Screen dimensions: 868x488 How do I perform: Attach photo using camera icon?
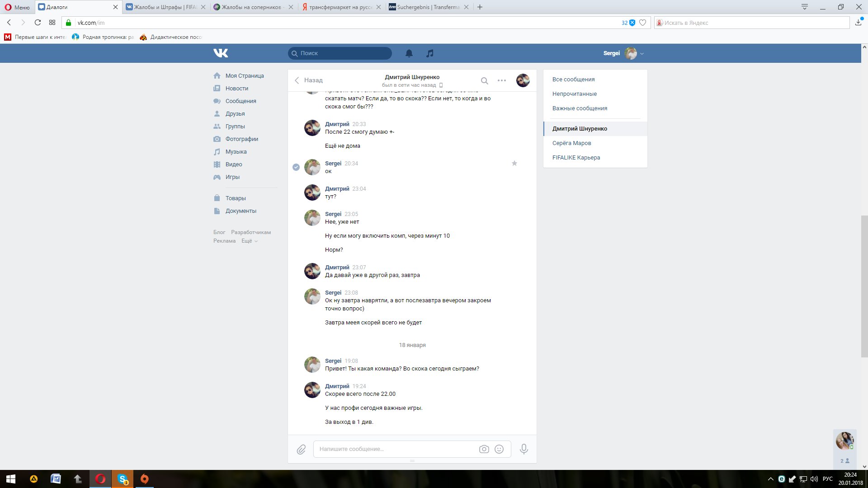[484, 449]
